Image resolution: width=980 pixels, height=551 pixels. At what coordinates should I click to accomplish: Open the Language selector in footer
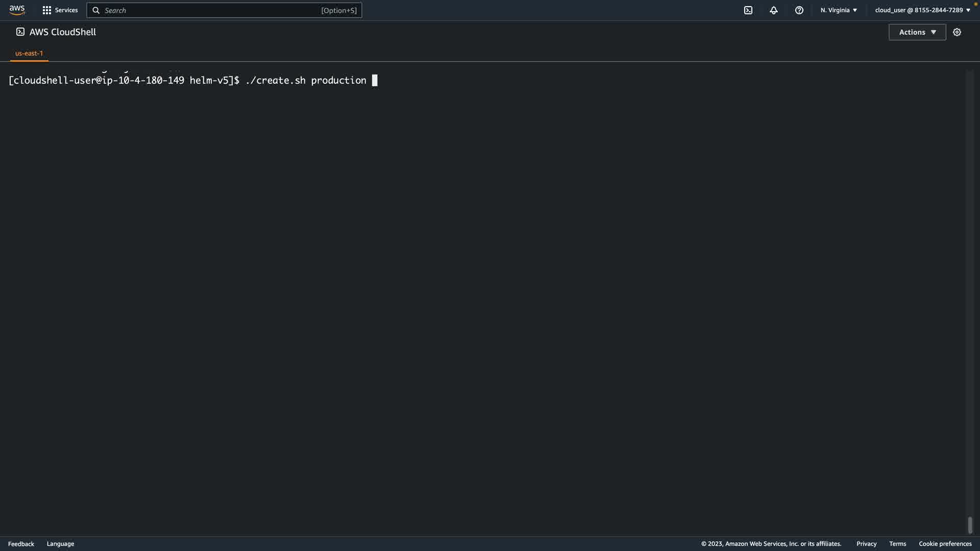coord(60,544)
